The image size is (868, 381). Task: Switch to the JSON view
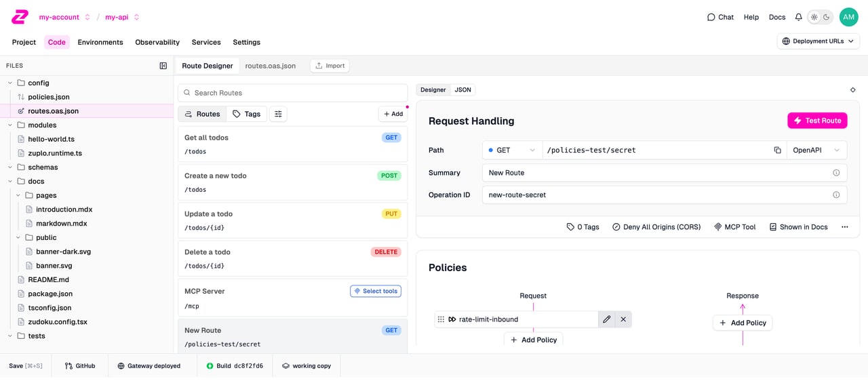click(463, 89)
